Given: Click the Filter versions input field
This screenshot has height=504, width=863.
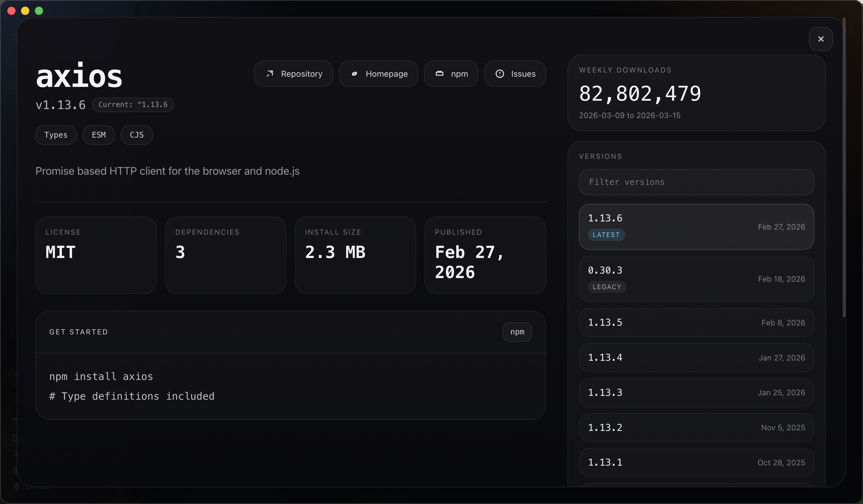Looking at the screenshot, I should point(696,182).
